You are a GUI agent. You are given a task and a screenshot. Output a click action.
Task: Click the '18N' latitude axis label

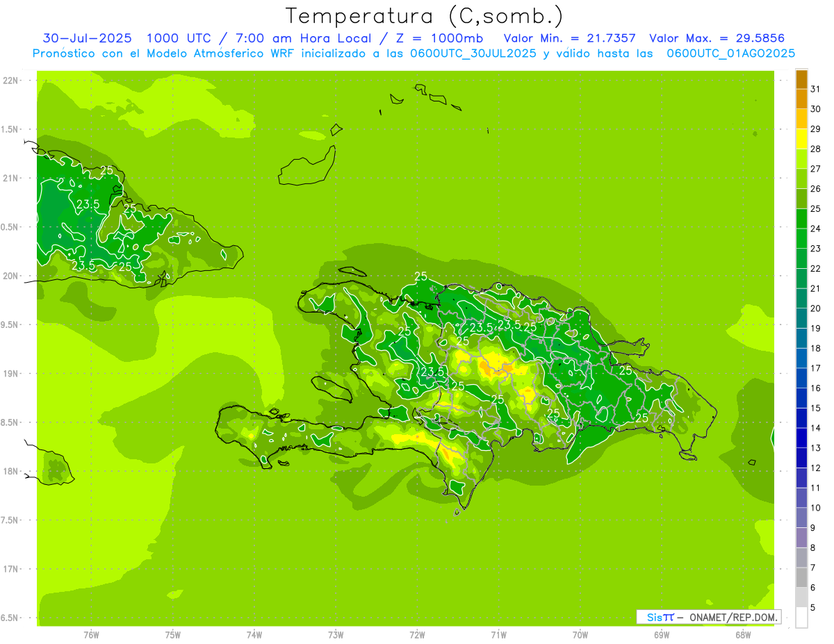(12, 471)
